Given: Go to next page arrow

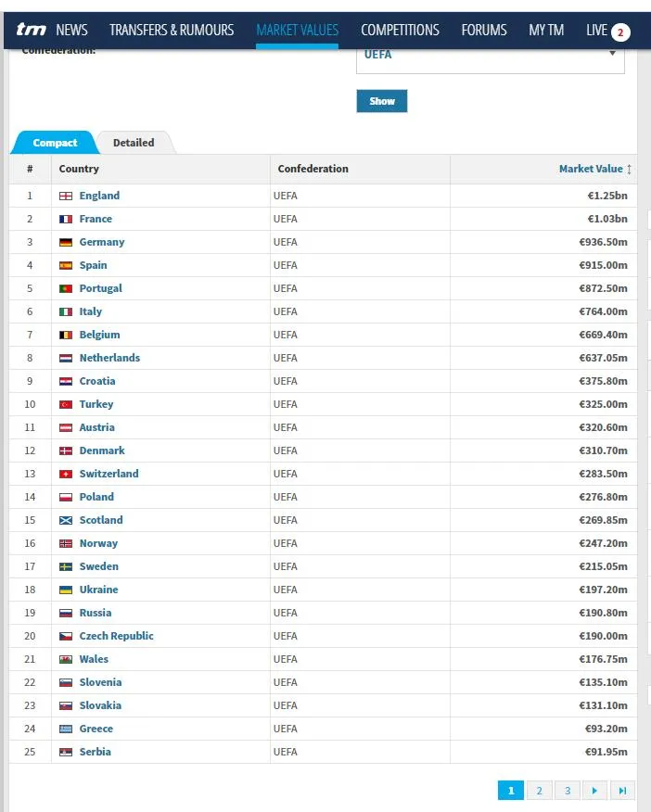Looking at the screenshot, I should (x=594, y=790).
